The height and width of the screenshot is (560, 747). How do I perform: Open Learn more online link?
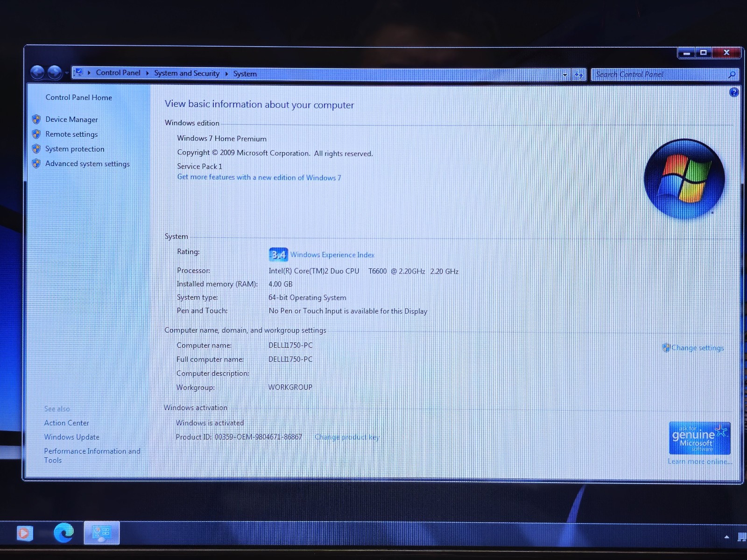[x=700, y=462]
